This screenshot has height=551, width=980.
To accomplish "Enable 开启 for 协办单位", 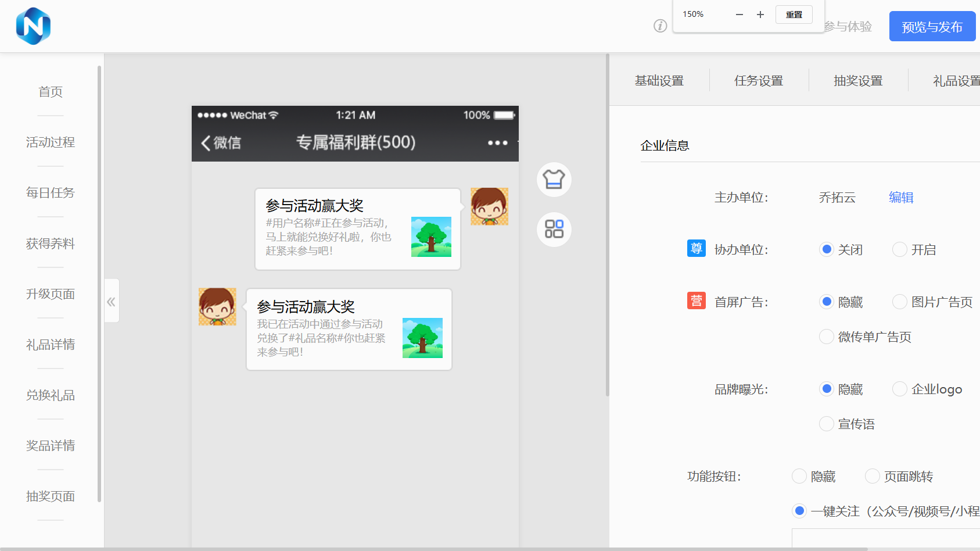I will click(x=899, y=249).
